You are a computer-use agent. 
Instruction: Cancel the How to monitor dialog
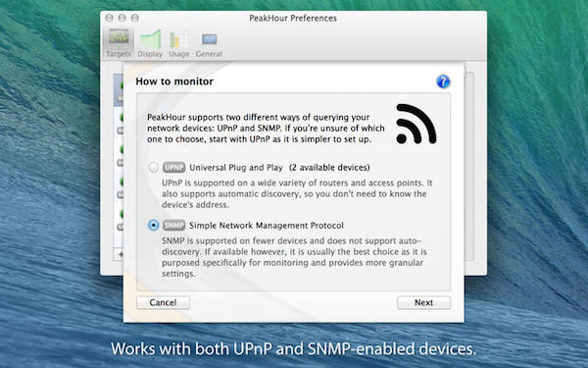click(x=163, y=302)
